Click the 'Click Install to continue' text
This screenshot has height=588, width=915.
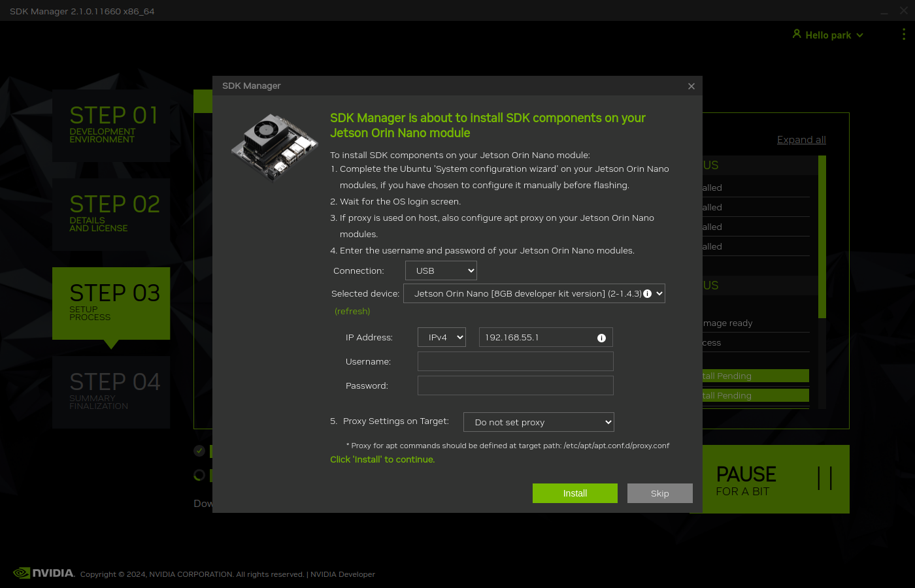382,459
